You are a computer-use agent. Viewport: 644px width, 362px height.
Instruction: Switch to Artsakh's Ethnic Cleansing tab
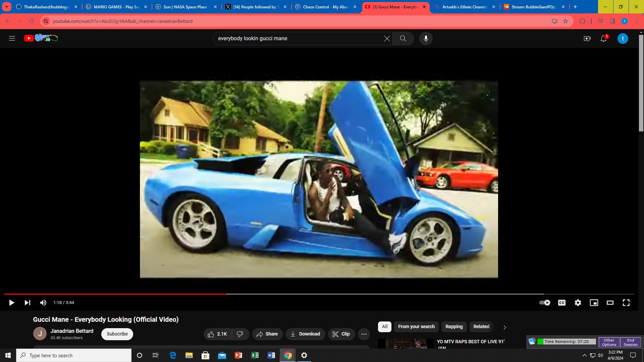465,7
